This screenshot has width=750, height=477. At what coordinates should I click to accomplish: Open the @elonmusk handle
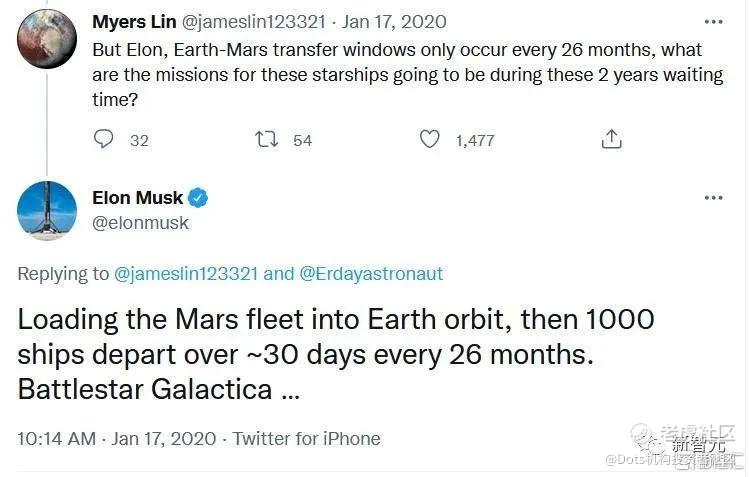(140, 223)
